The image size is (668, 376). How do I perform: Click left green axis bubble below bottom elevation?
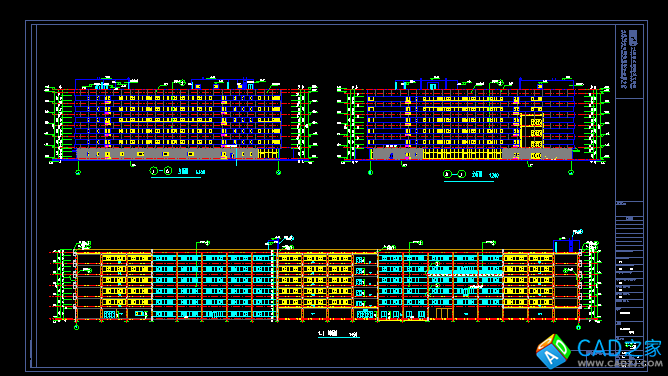click(76, 327)
